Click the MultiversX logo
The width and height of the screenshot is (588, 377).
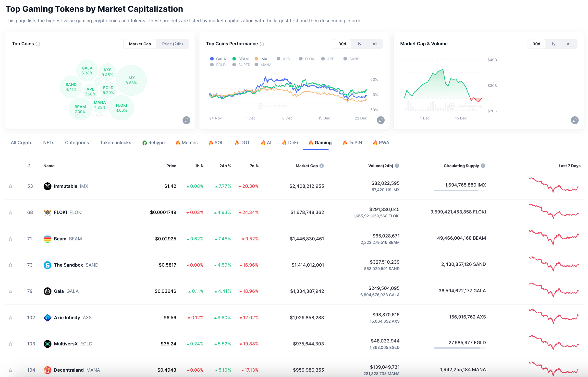pos(48,344)
